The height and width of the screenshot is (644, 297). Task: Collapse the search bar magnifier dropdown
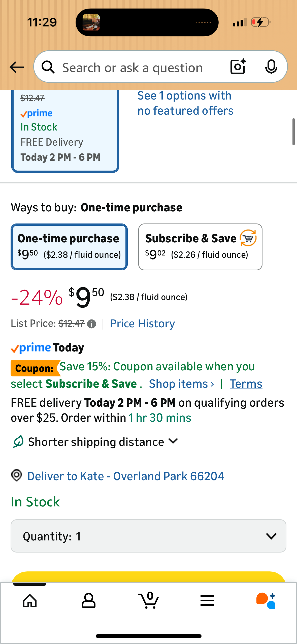tap(48, 67)
